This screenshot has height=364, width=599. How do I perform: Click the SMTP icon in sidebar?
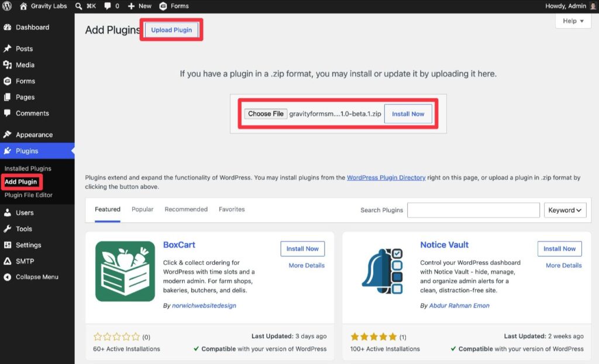click(7, 261)
